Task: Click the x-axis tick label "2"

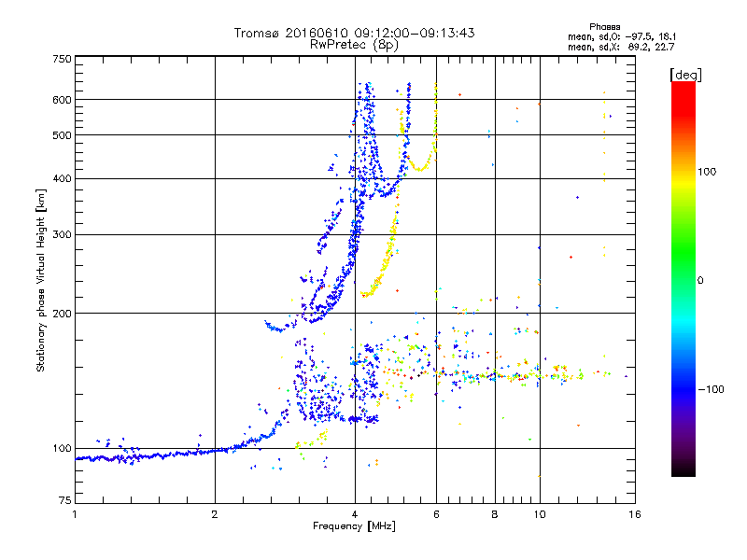Action: coord(215,514)
